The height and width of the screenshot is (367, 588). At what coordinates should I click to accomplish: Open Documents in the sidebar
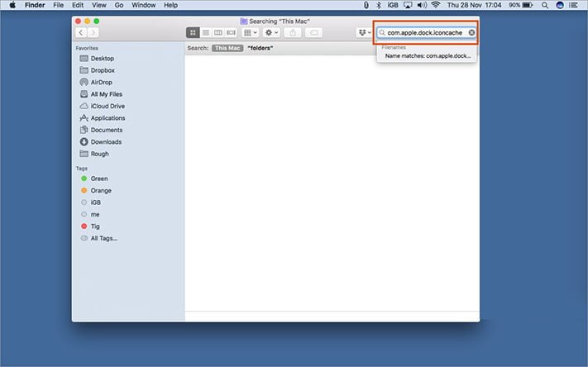101,130
